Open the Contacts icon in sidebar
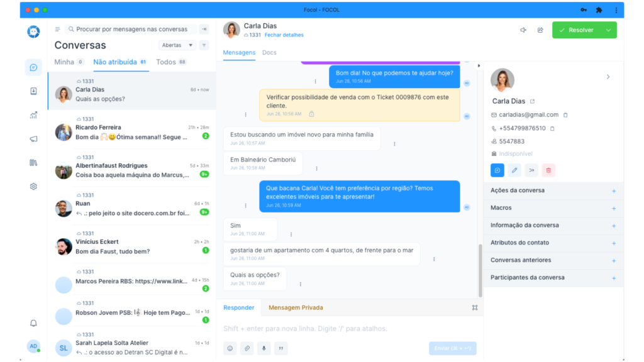This screenshot has width=644, height=362. 33,91
